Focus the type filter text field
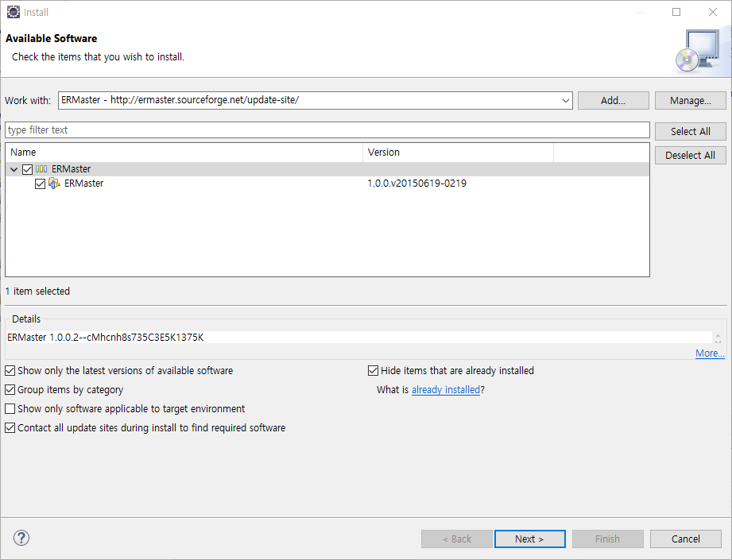Image resolution: width=732 pixels, height=560 pixels. click(x=327, y=129)
